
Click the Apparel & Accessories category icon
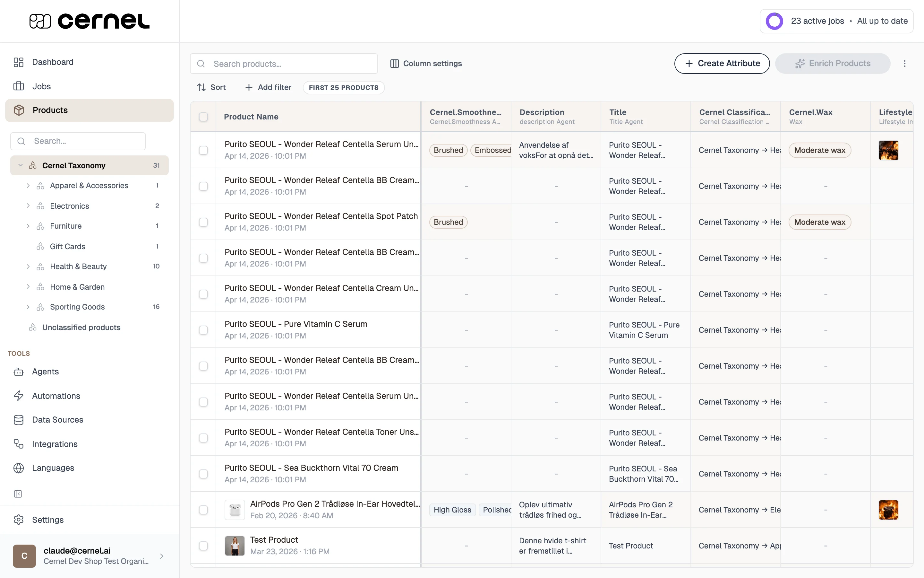tap(40, 186)
